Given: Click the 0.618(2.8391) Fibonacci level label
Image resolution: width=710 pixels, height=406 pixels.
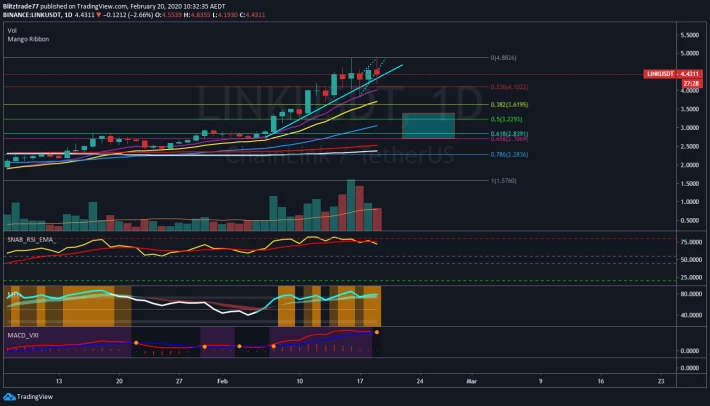Looking at the screenshot, I should (509, 134).
